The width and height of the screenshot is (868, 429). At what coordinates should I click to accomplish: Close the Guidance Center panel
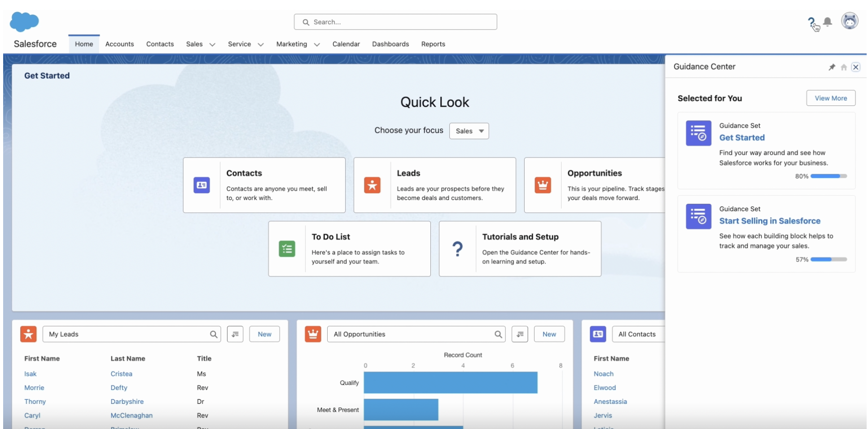click(x=856, y=67)
